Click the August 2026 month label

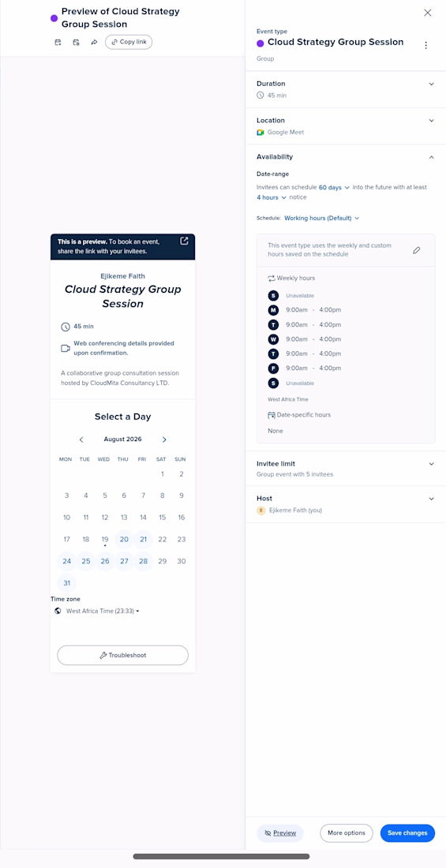point(122,440)
